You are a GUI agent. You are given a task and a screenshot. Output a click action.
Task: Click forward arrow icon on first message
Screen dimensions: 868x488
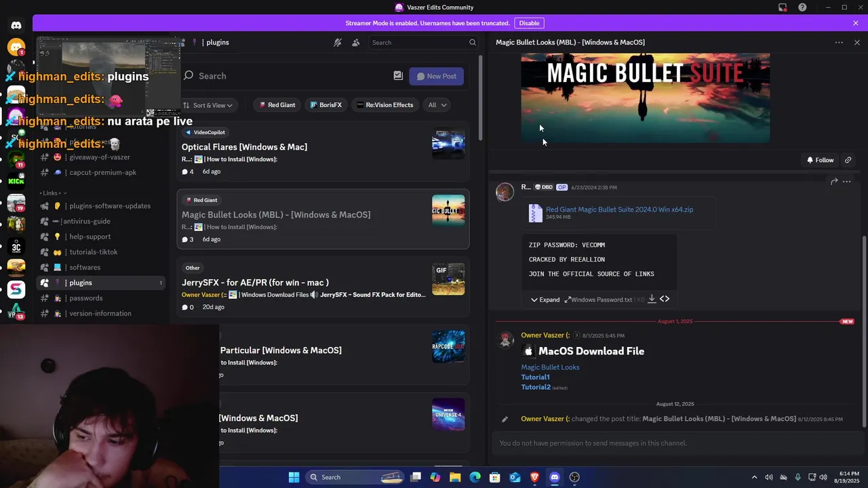[x=834, y=182]
